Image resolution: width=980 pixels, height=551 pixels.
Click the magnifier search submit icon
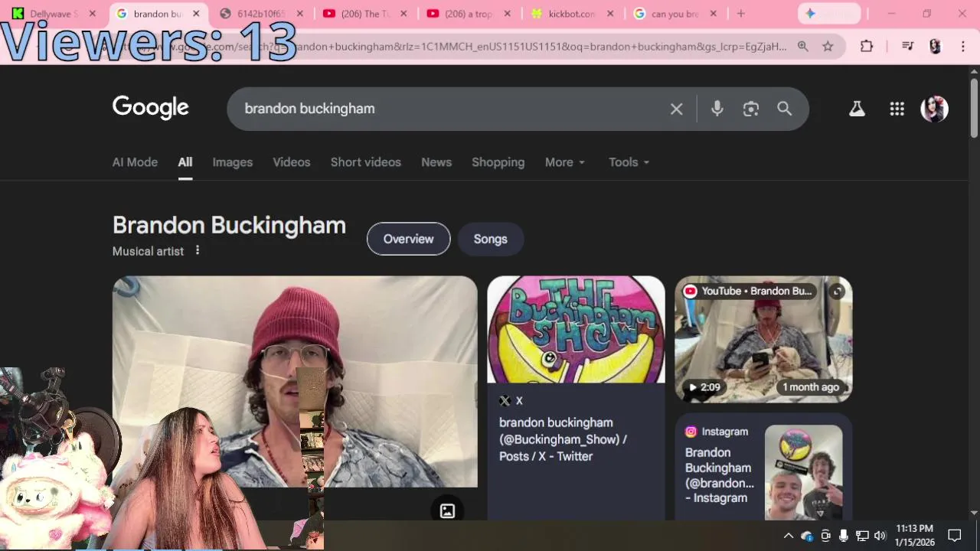(x=784, y=109)
